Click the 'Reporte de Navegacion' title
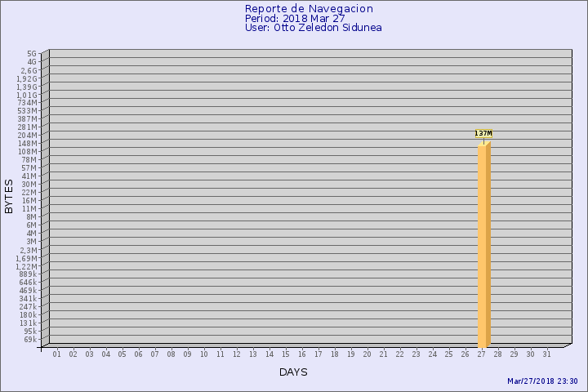The height and width of the screenshot is (392, 588). pos(309,8)
